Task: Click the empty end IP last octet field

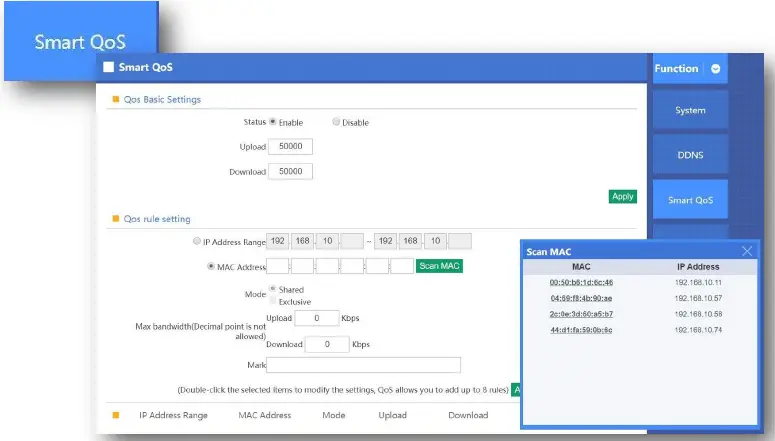Action: click(x=460, y=241)
